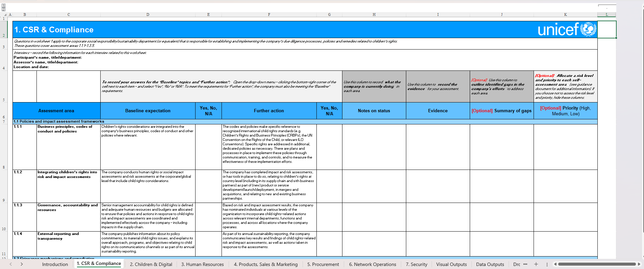Open the 5. Procurement tab
Screen dimensions: 644x269
click(323, 264)
